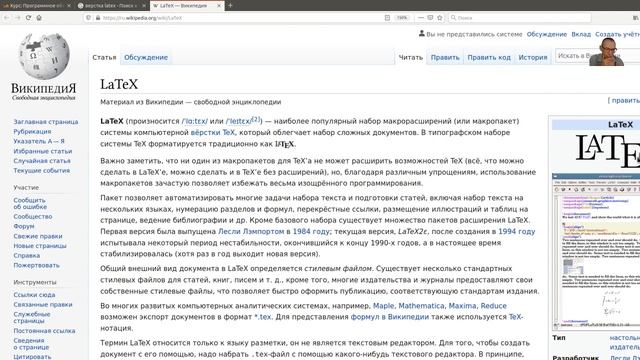Open the page actions ellipsis menu
The width and height of the screenshot is (640, 360).
pos(421,18)
